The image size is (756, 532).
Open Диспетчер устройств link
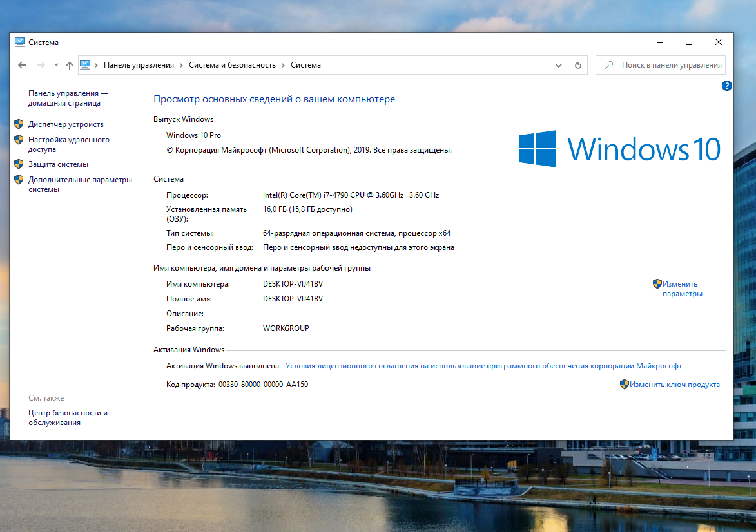66,124
